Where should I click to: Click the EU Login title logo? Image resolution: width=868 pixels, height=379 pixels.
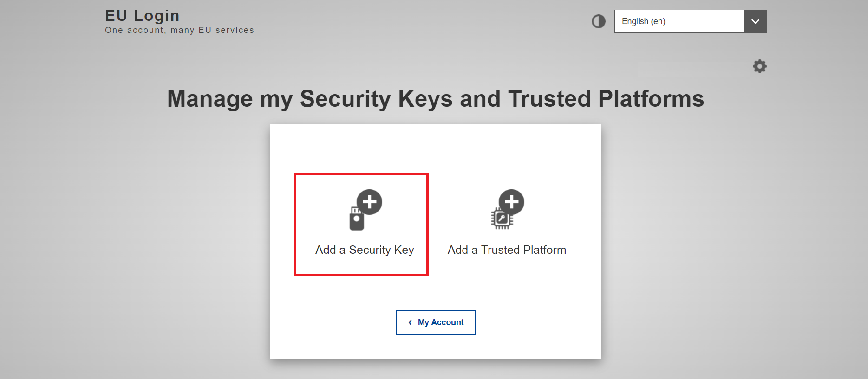(142, 15)
